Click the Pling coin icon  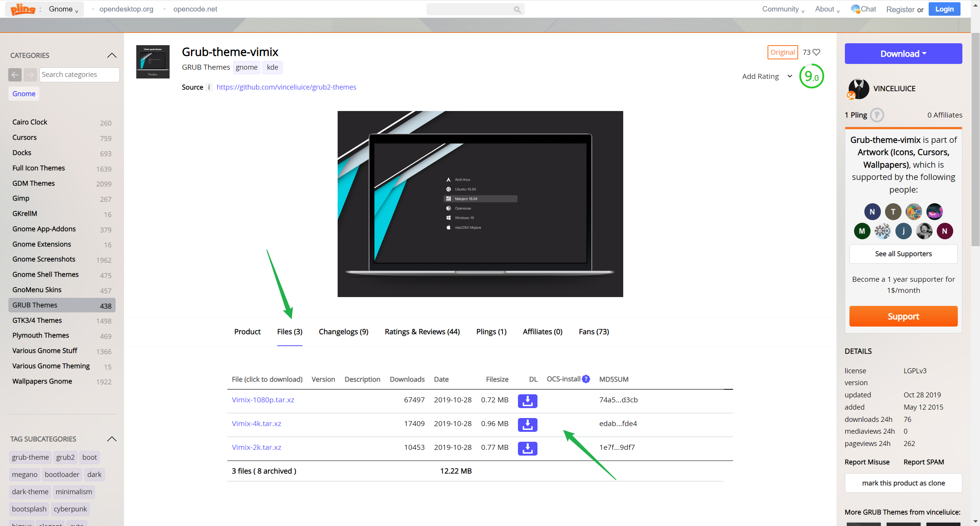click(877, 115)
